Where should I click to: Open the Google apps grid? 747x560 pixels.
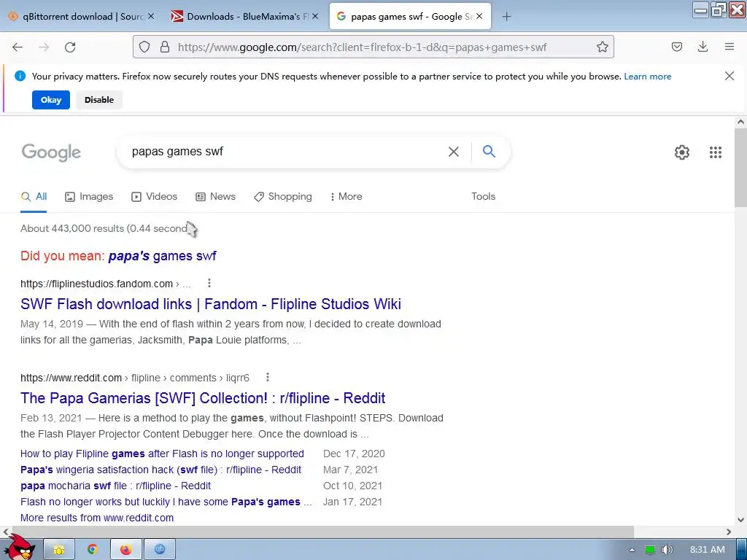[715, 152]
